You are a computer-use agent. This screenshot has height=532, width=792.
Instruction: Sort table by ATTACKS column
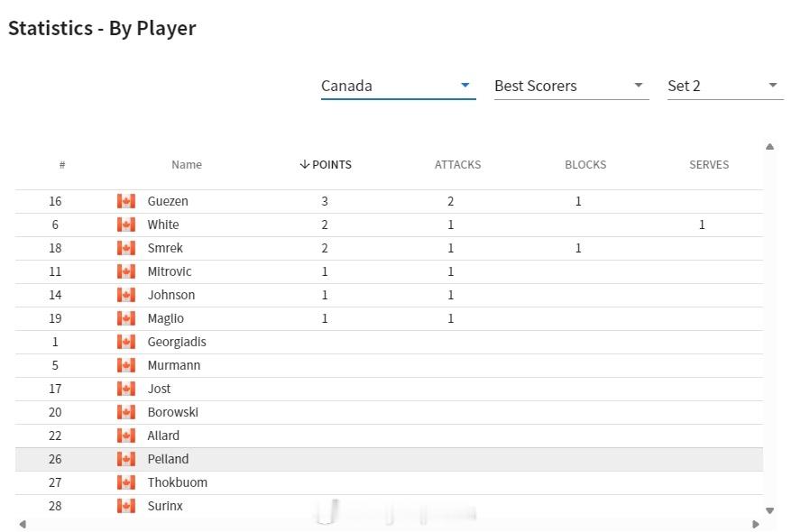(x=457, y=164)
